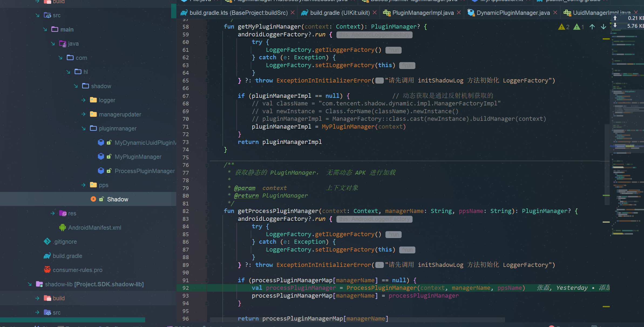
Task: Click the previous-warning up arrow
Action: 592,27
